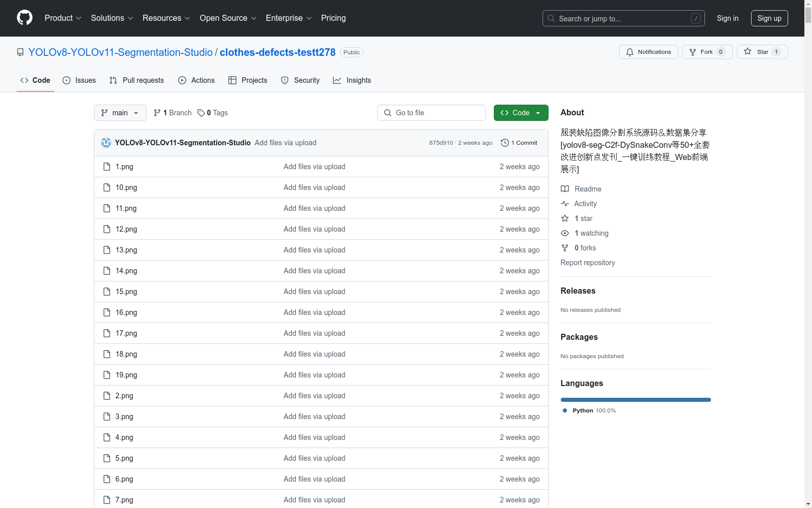
Task: Open YOLOv8-YOLOv11-Segmentation-Studio owner link
Action: tap(120, 52)
